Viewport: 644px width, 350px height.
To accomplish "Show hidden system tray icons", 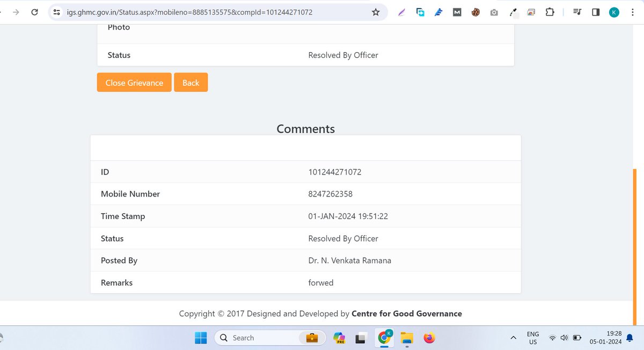I will [513, 338].
